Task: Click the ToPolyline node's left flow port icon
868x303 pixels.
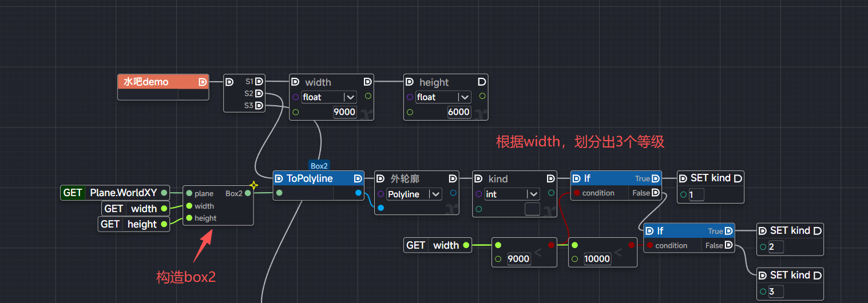Action: coord(279,178)
